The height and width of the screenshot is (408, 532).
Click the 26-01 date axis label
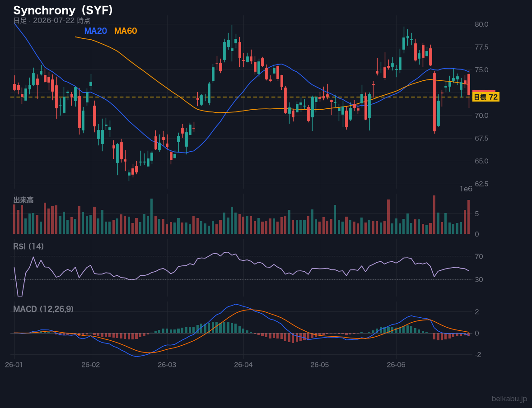point(14,365)
